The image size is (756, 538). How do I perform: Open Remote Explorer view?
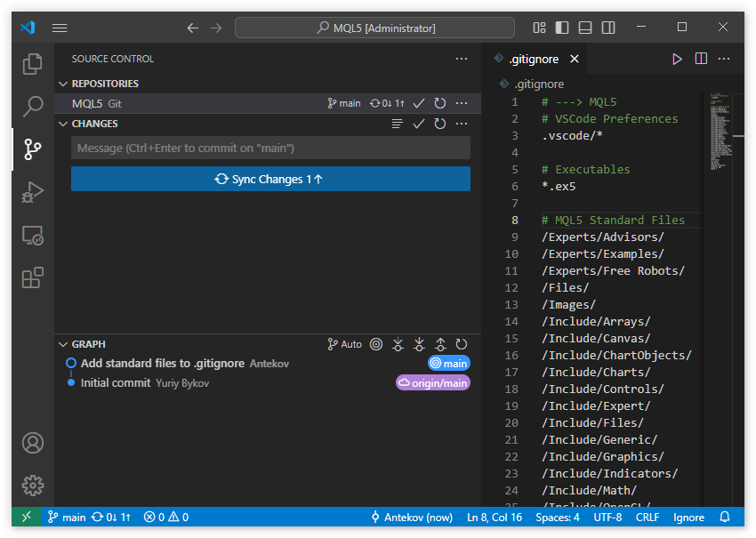coord(33,236)
